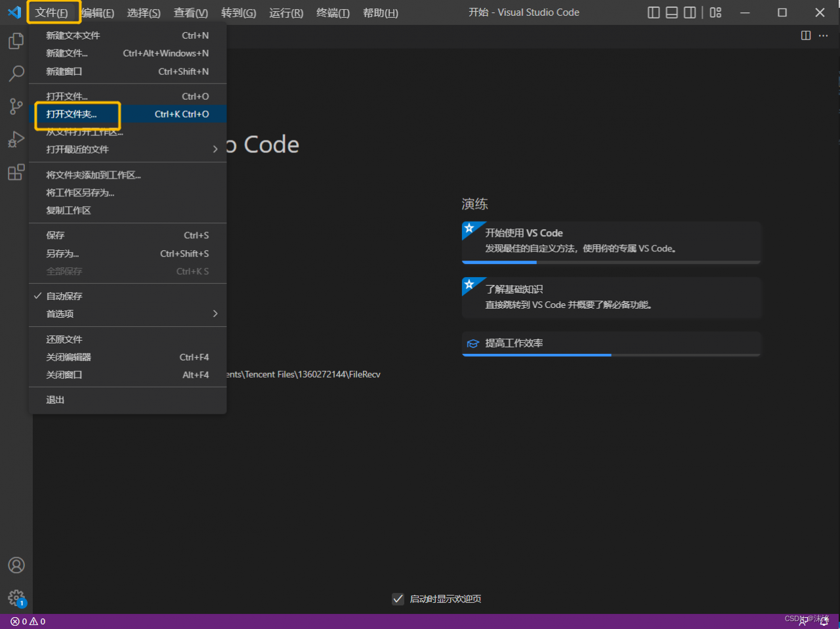The height and width of the screenshot is (629, 840).
Task: Click the notifications bell in status bar
Action: click(824, 621)
